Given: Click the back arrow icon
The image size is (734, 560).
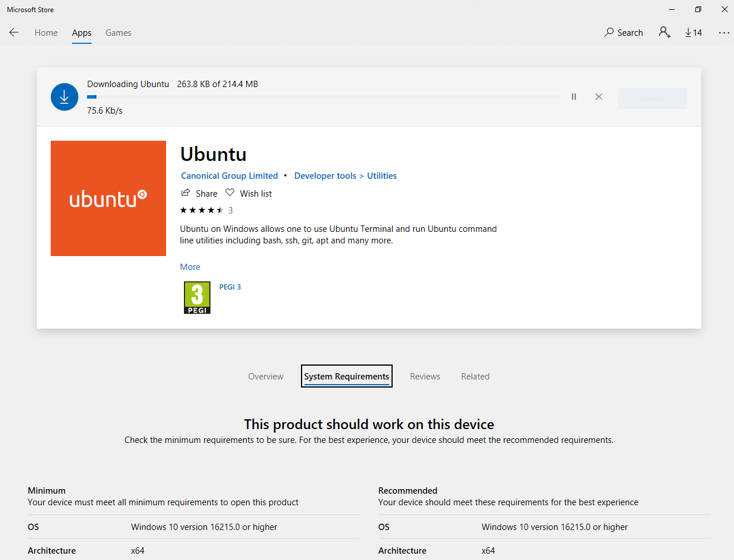Looking at the screenshot, I should tap(14, 33).
